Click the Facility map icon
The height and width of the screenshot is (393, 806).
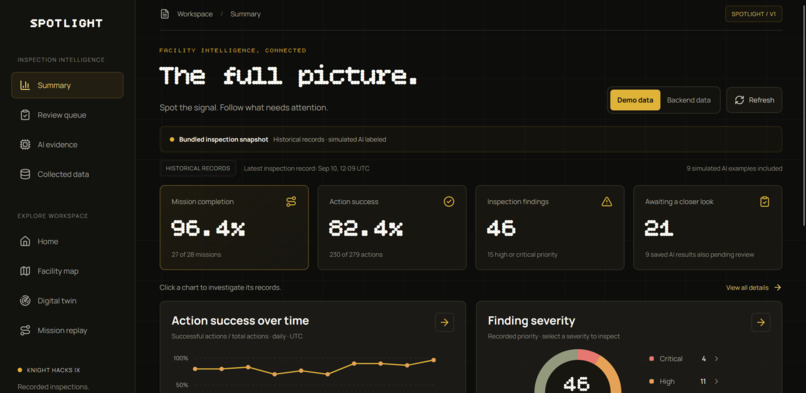25,271
